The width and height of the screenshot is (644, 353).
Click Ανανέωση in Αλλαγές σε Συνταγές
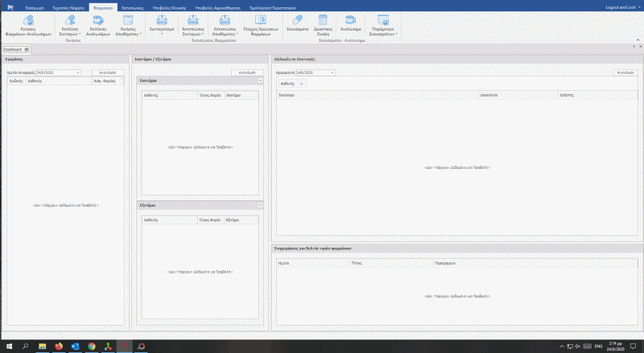(623, 72)
